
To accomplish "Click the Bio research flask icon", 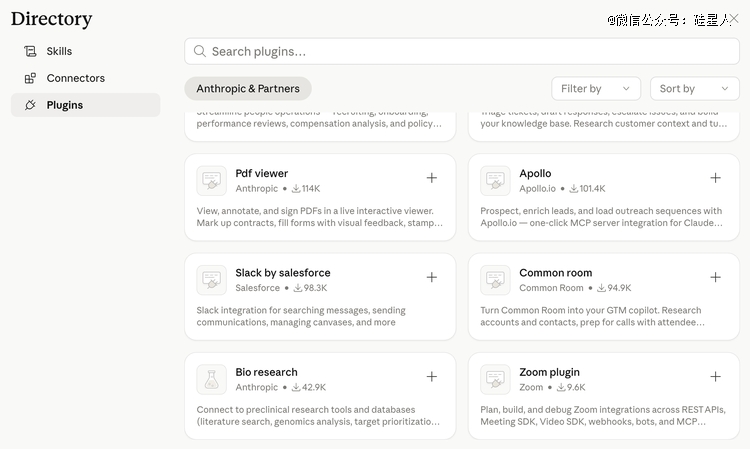I will (x=211, y=379).
